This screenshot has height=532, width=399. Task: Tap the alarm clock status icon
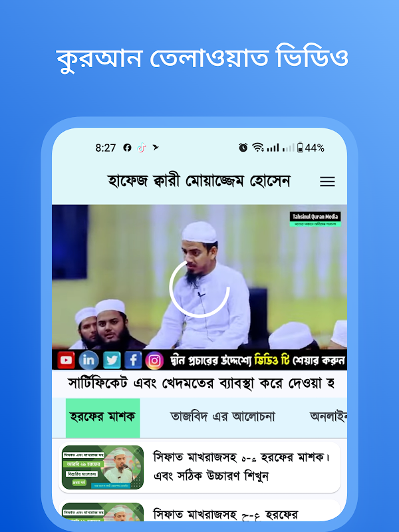point(243,148)
